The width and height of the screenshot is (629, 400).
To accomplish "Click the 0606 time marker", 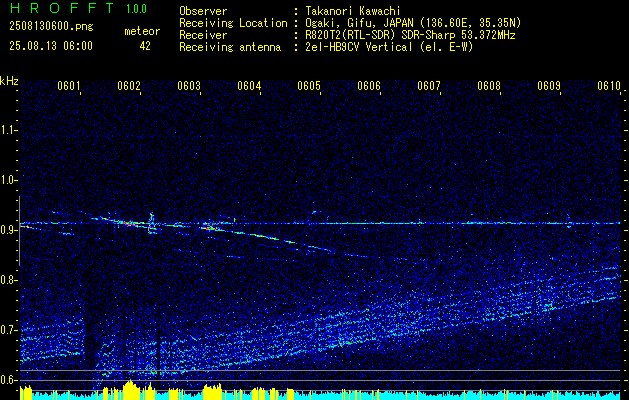I will pos(369,86).
